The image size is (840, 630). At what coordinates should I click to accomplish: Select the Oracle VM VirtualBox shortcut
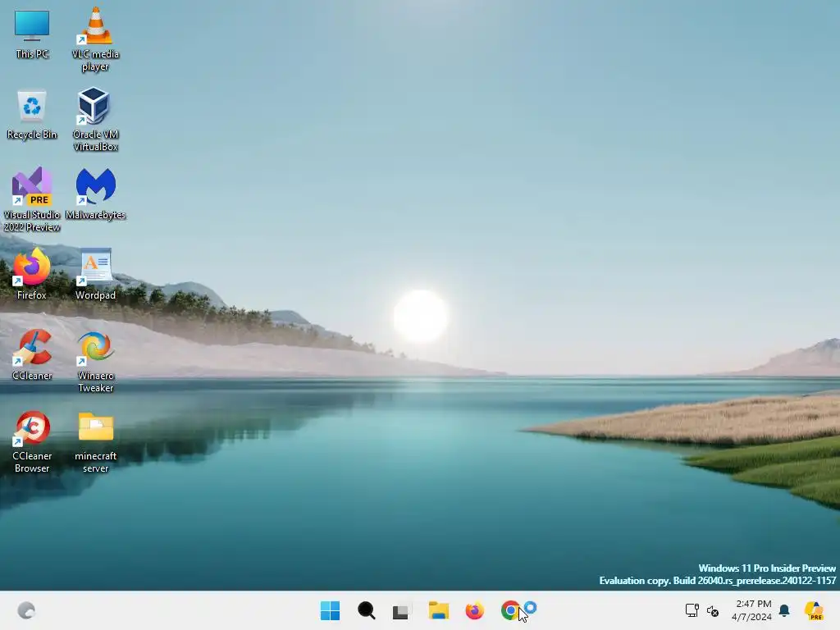pyautogui.click(x=95, y=120)
